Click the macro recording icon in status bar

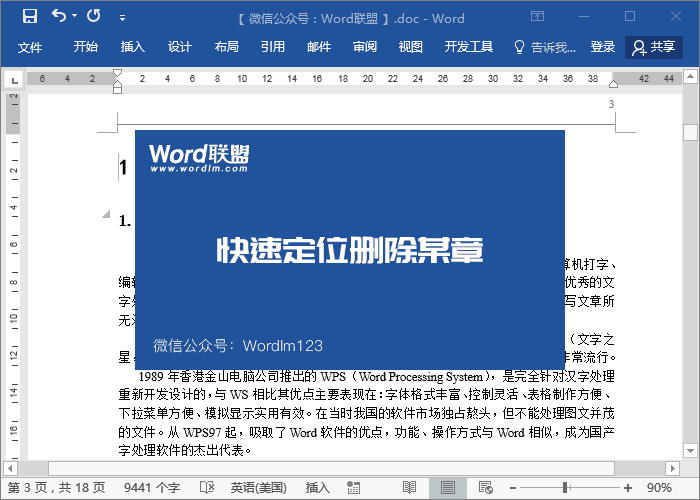click(x=354, y=488)
